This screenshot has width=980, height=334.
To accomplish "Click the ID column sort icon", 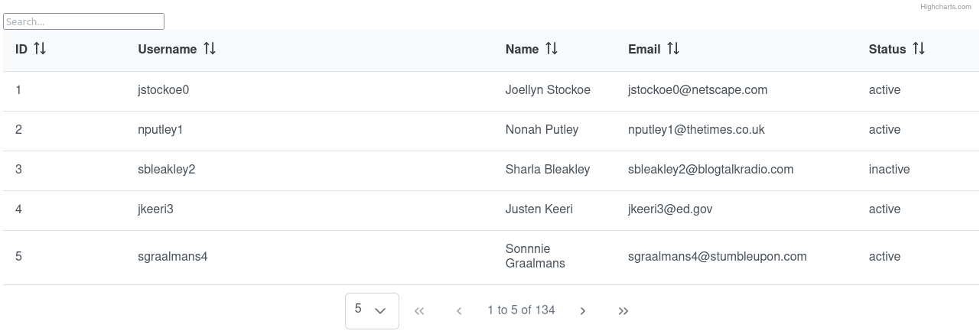I will [41, 49].
